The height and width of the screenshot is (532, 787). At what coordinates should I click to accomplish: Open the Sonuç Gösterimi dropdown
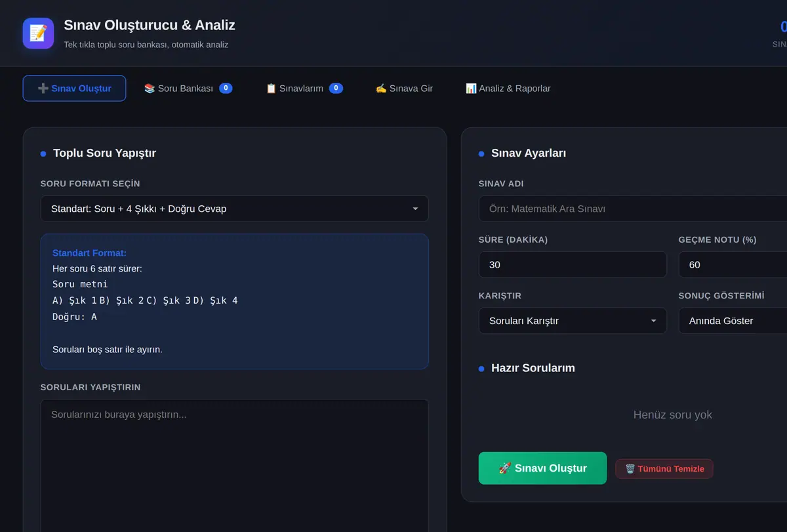tap(733, 321)
